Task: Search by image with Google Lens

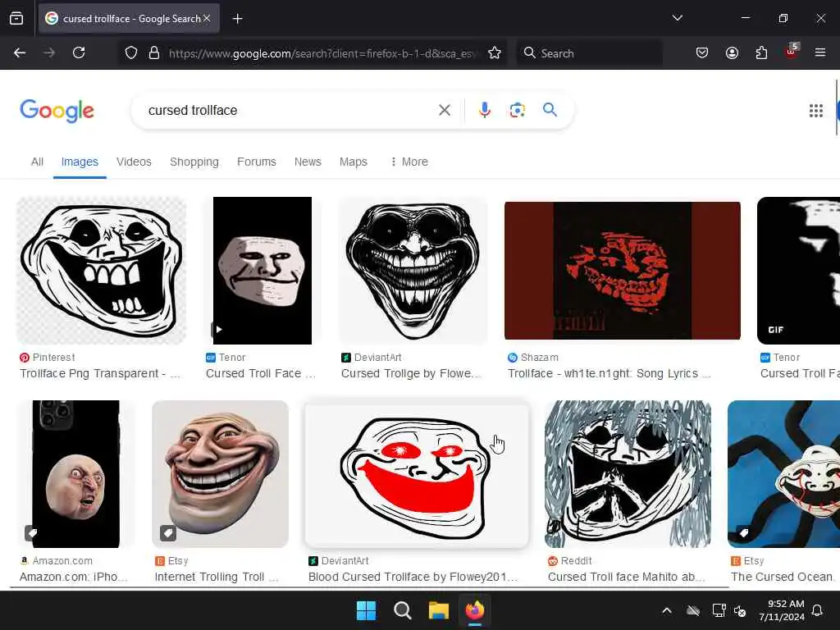Action: point(517,111)
